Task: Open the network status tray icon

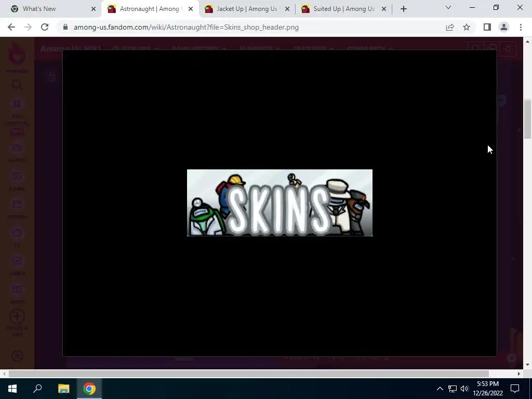Action: click(453, 389)
